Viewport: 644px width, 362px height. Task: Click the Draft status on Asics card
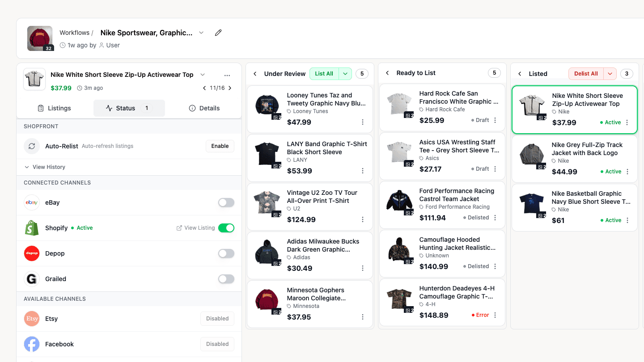coord(480,169)
